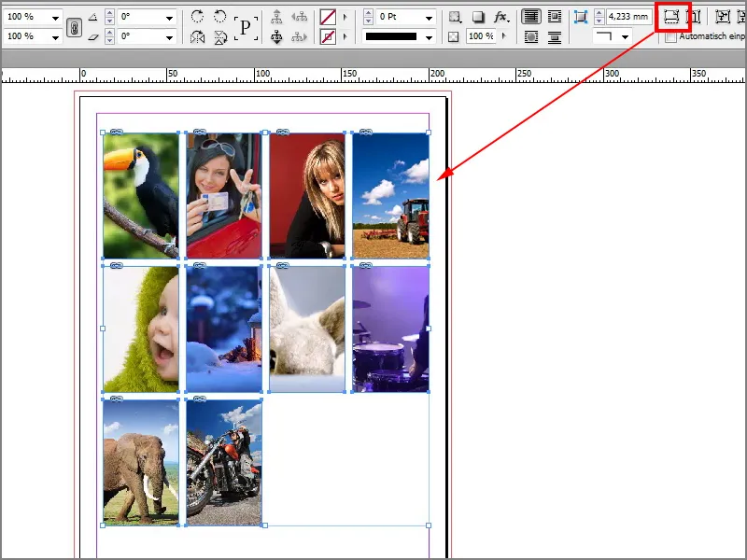The width and height of the screenshot is (747, 560).
Task: Select the purple drum kit image
Action: click(390, 329)
